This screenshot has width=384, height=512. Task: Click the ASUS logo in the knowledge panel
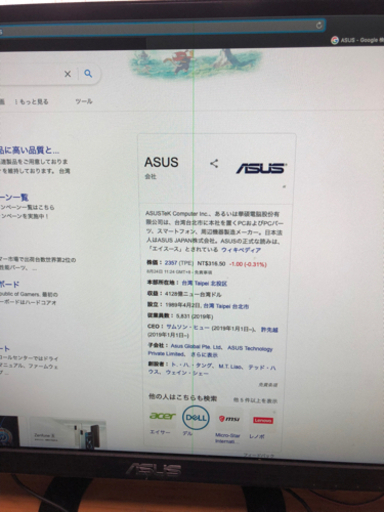click(x=262, y=168)
